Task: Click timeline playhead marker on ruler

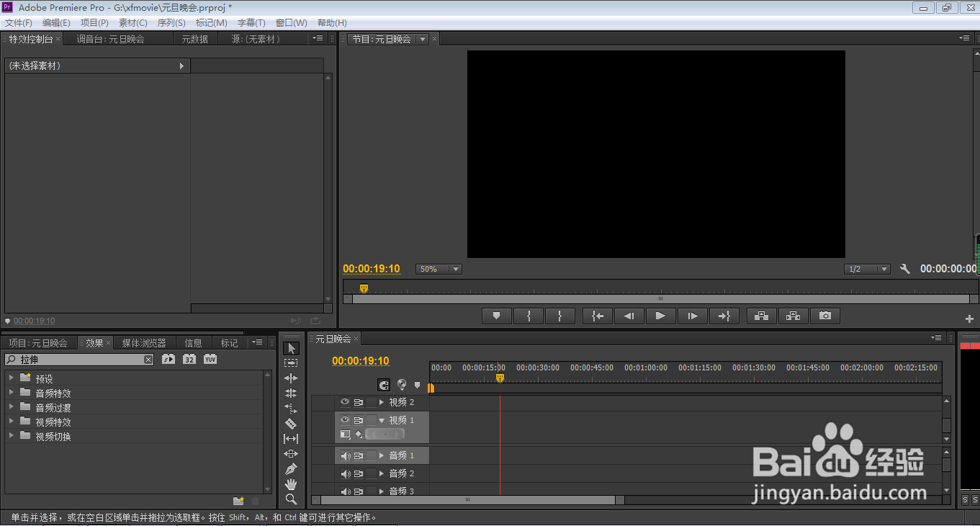Action: [x=500, y=378]
